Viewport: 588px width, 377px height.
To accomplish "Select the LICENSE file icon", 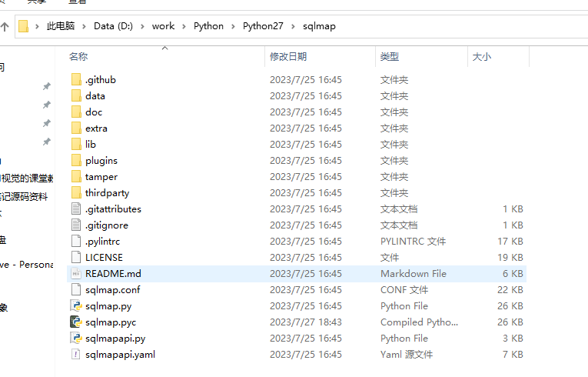I will point(75,258).
